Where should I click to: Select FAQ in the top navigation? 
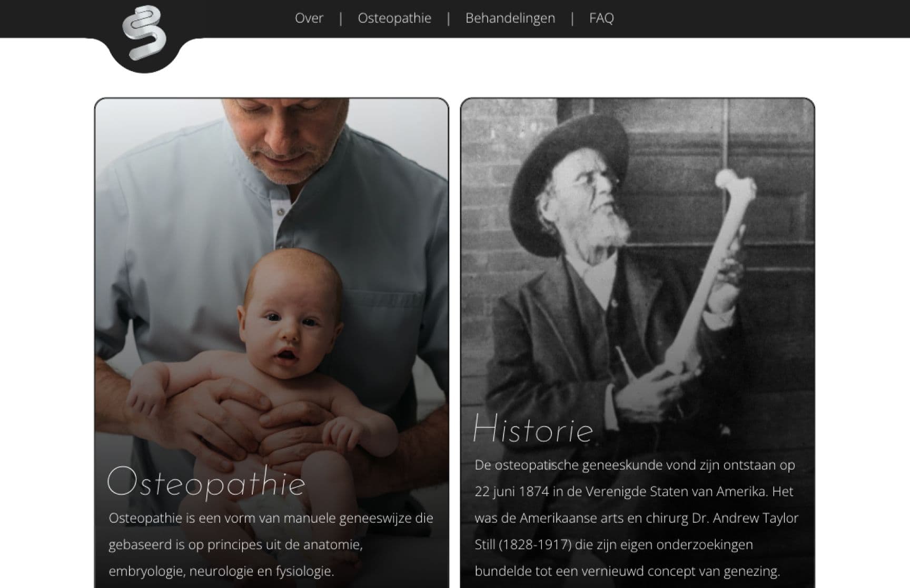601,18
